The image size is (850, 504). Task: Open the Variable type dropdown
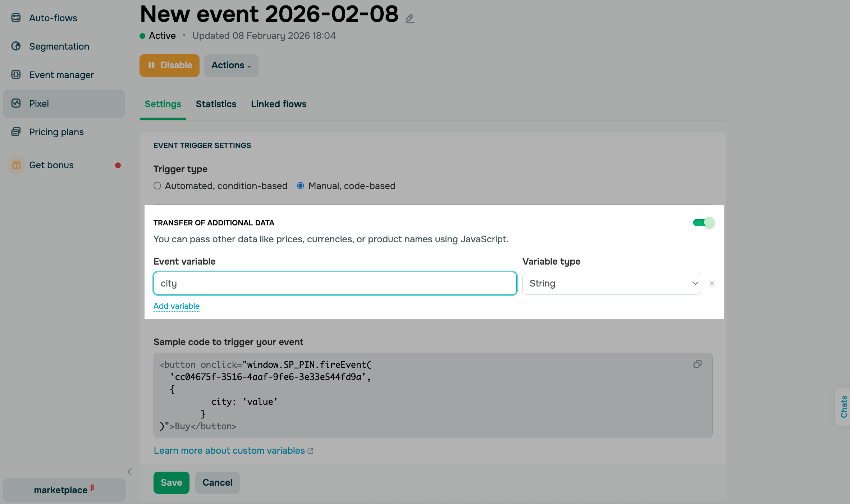pyautogui.click(x=611, y=283)
